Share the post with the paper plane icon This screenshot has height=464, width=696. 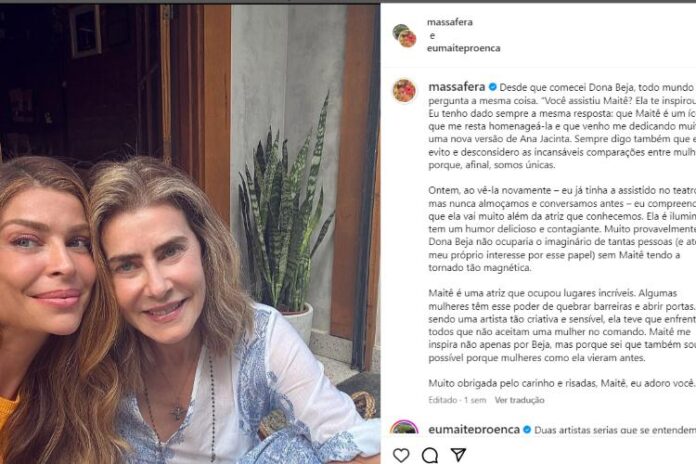458,455
